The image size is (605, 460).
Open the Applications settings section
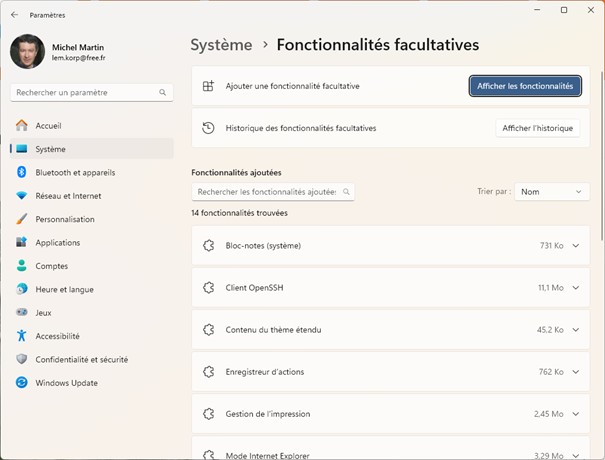click(57, 243)
